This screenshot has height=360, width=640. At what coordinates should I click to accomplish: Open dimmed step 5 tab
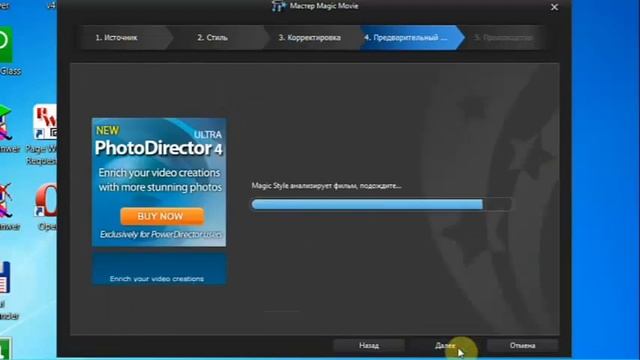coord(503,38)
